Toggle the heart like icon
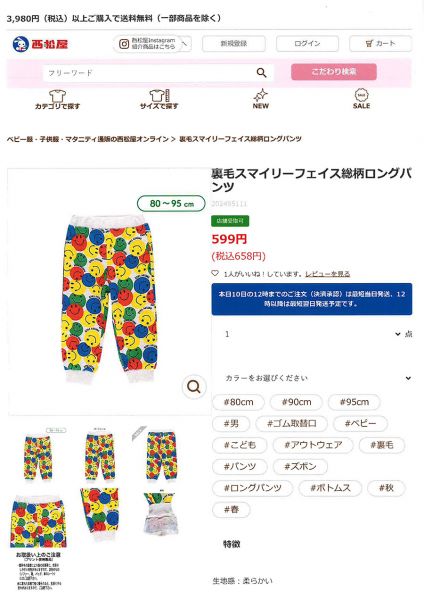This screenshot has height=600, width=424. [215, 273]
